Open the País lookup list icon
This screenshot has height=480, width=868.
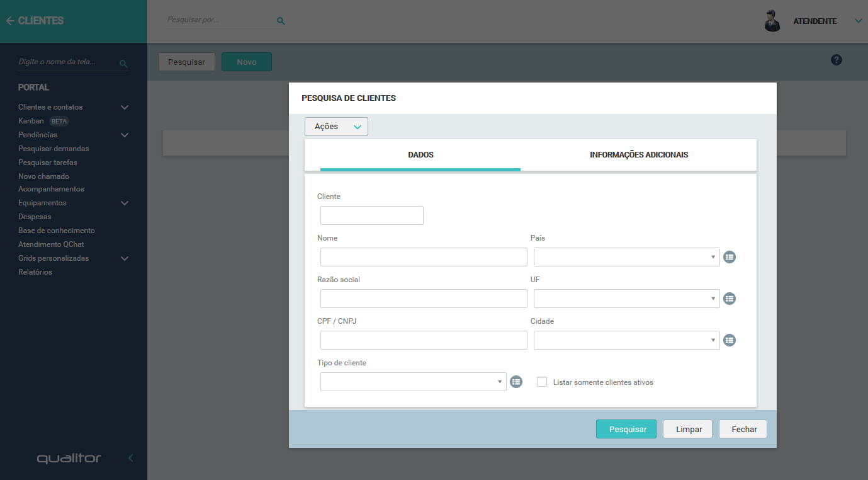click(730, 257)
